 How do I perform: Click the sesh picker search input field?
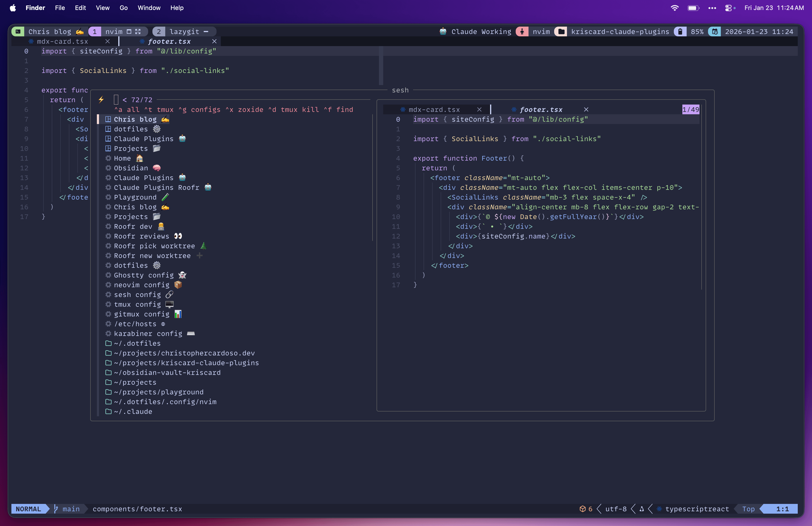116,99
